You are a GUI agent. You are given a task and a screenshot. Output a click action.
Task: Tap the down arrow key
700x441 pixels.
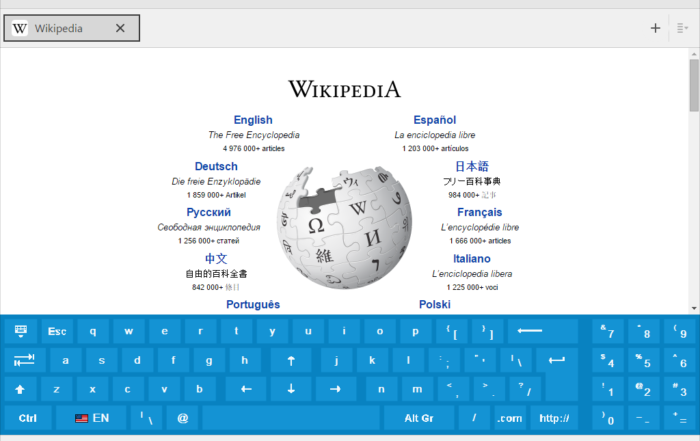pos(291,389)
